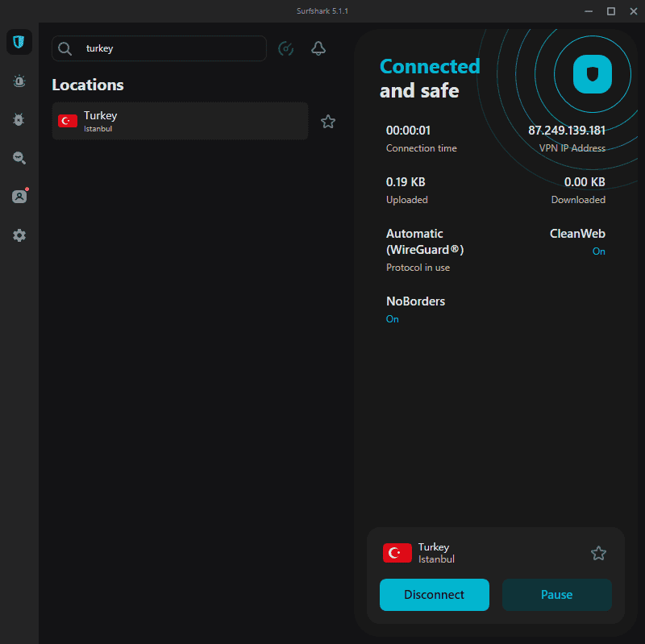The width and height of the screenshot is (645, 644).
Task: Open the Search magnifier icon in sidebar
Action: click(x=19, y=158)
